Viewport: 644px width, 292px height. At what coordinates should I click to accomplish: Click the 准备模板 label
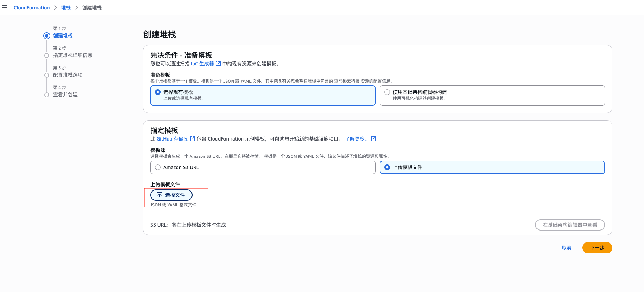[x=160, y=75]
